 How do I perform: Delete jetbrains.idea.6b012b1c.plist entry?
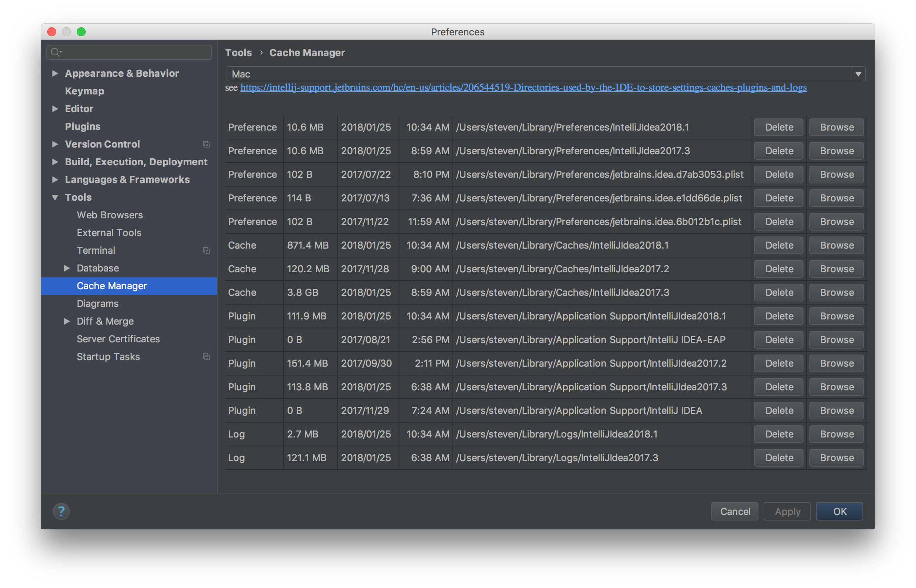(x=779, y=222)
